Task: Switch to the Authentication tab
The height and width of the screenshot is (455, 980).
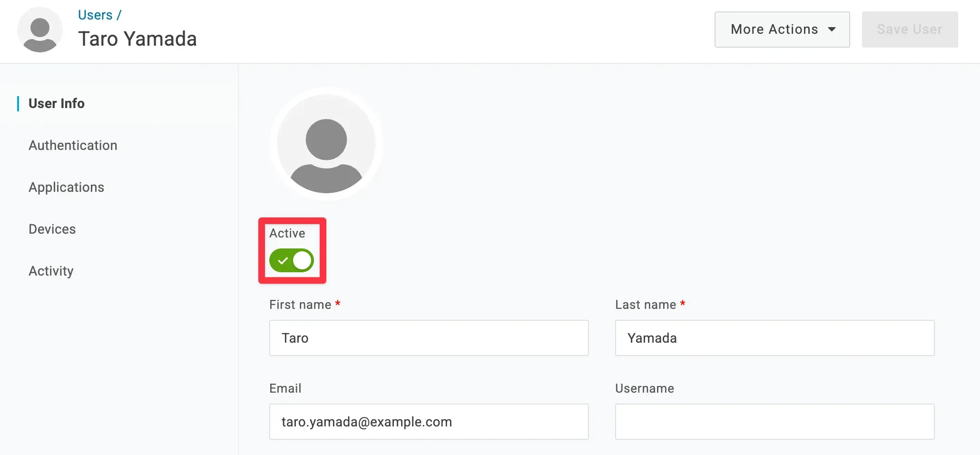Action: tap(73, 145)
